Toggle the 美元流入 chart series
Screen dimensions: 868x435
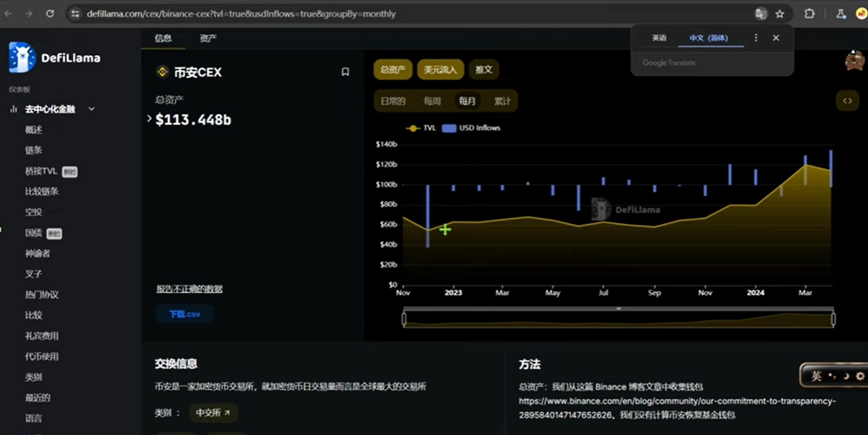[440, 69]
